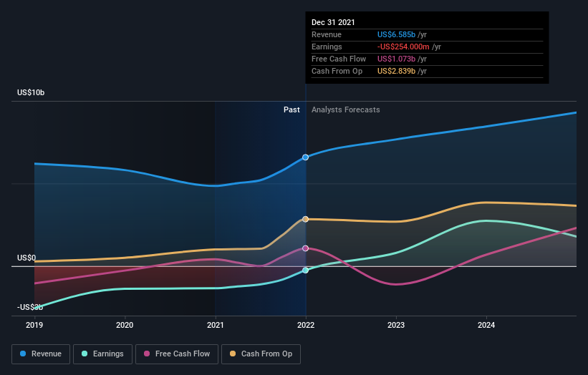588x375 pixels.
Task: Click the 2019 x-axis label
Action: coord(34,325)
